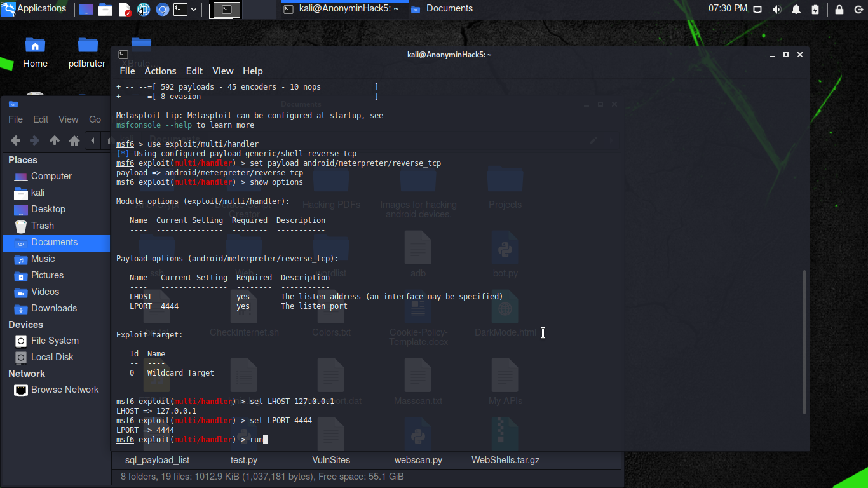Screen dimensions: 868x488
Task: Open the battery power manager icon
Action: [x=816, y=10]
